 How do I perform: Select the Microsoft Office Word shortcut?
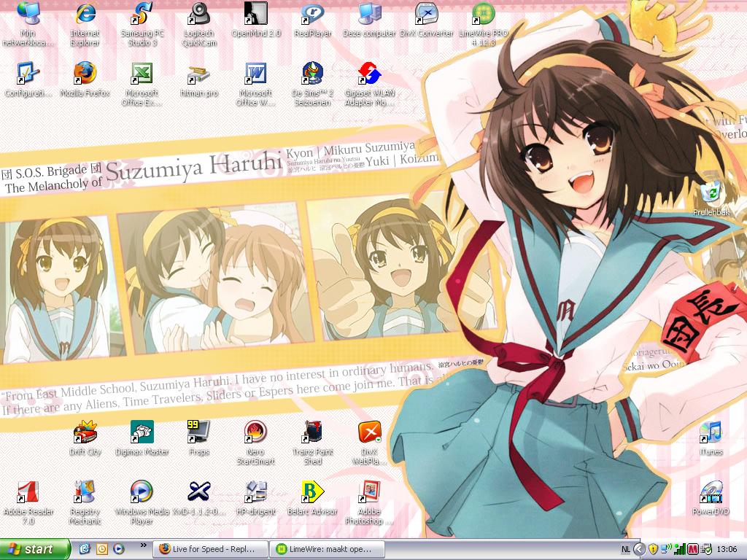(x=256, y=84)
